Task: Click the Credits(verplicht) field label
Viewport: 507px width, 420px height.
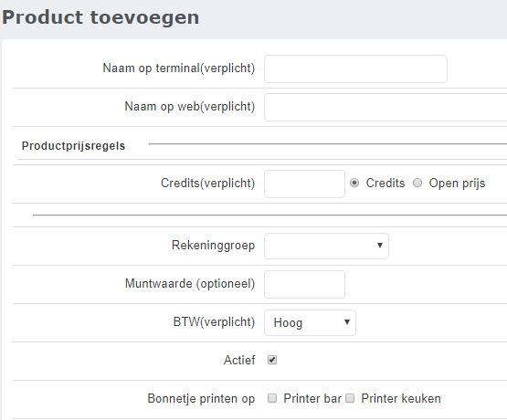Action: point(208,184)
